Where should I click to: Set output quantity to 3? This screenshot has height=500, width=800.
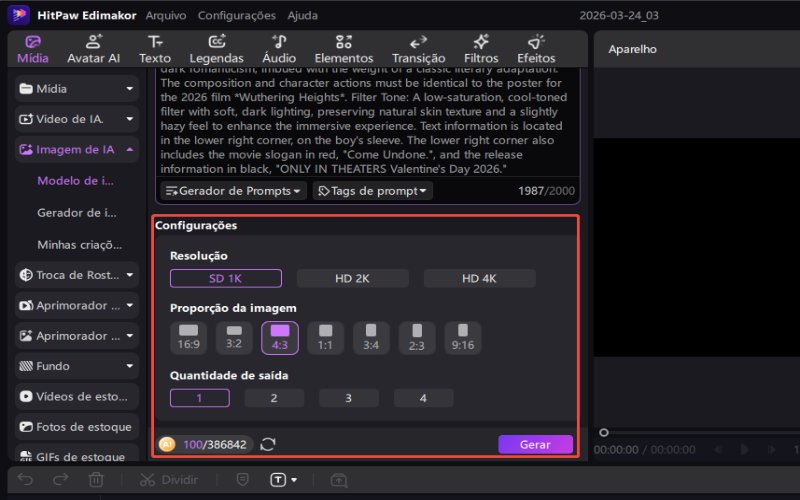tap(349, 398)
